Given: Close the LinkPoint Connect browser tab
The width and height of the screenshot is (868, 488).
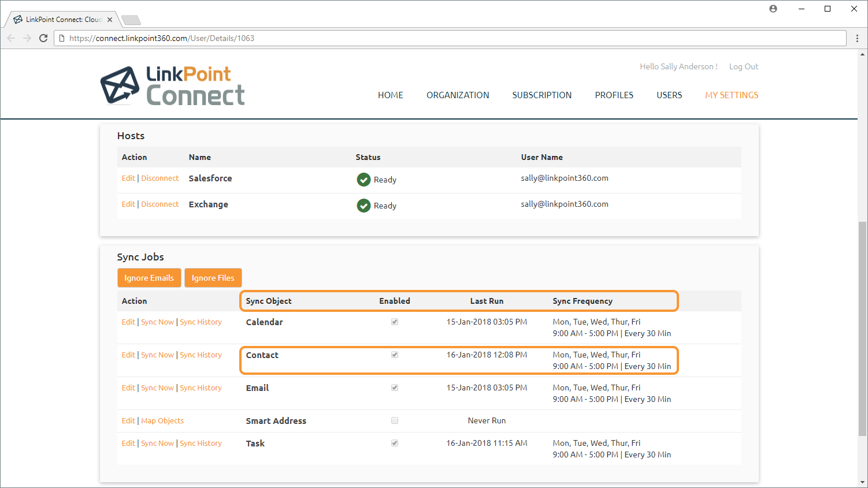Looking at the screenshot, I should [x=110, y=20].
